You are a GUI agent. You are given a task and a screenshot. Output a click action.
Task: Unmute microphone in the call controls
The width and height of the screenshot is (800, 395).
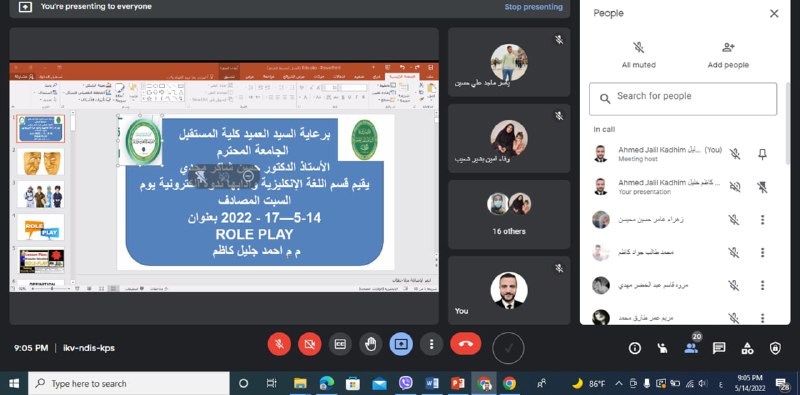pos(279,344)
